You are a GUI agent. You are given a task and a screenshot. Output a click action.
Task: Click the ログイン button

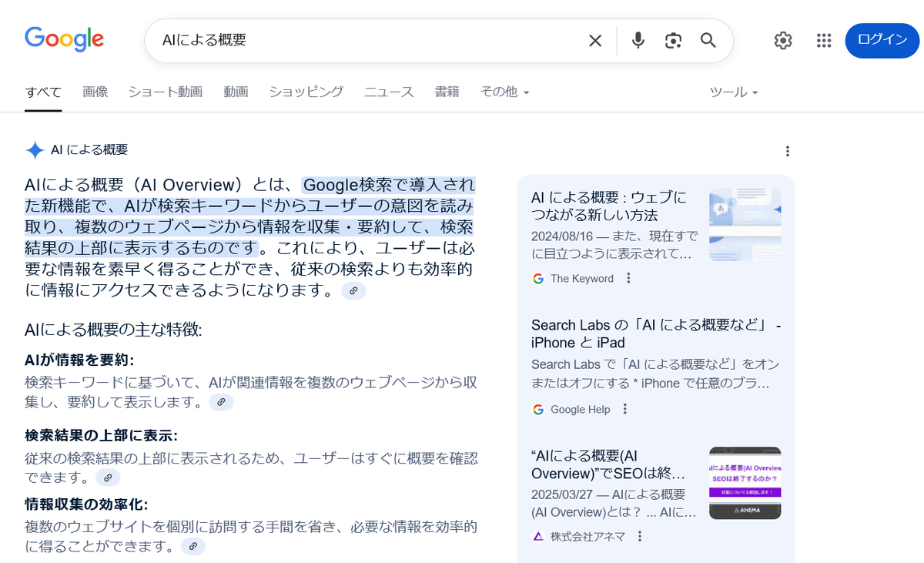pos(882,41)
